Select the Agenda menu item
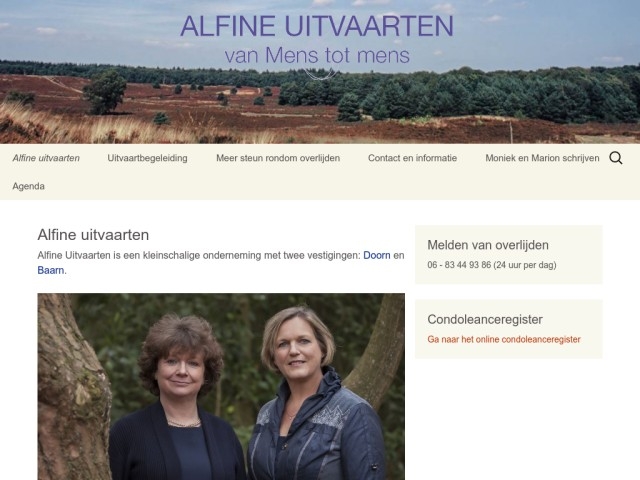Screen dimensions: 640x480 point(29,187)
